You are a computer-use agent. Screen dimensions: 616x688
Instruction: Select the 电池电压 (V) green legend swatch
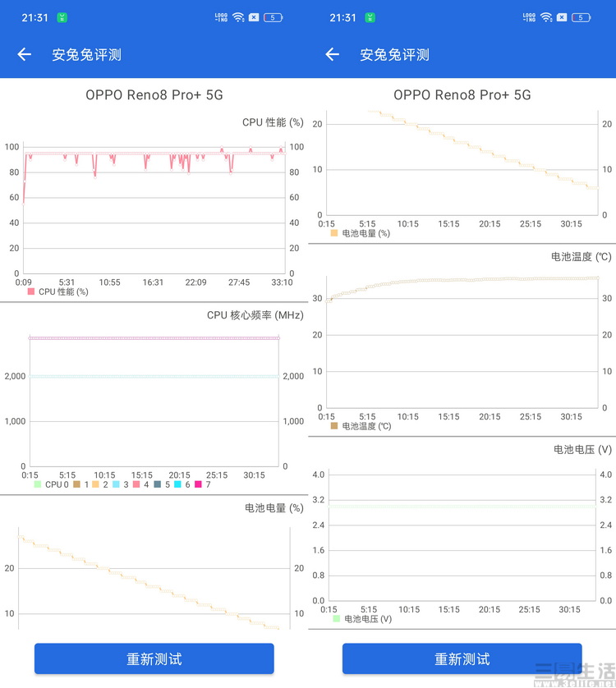(x=337, y=619)
